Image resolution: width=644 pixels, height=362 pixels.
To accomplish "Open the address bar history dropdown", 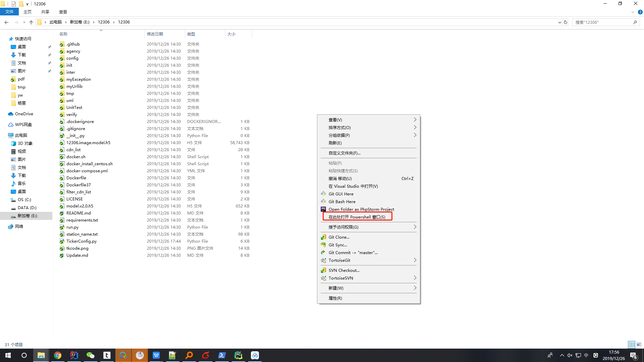I will click(x=559, y=22).
